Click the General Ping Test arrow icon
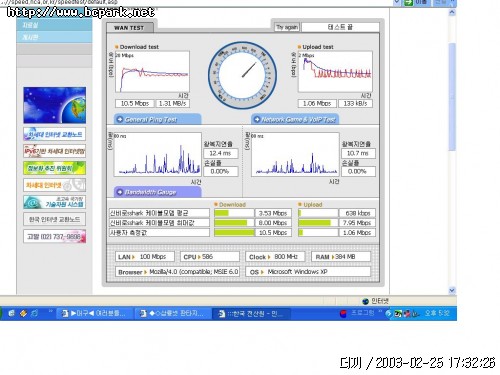This screenshot has height=375, width=500. tap(119, 119)
